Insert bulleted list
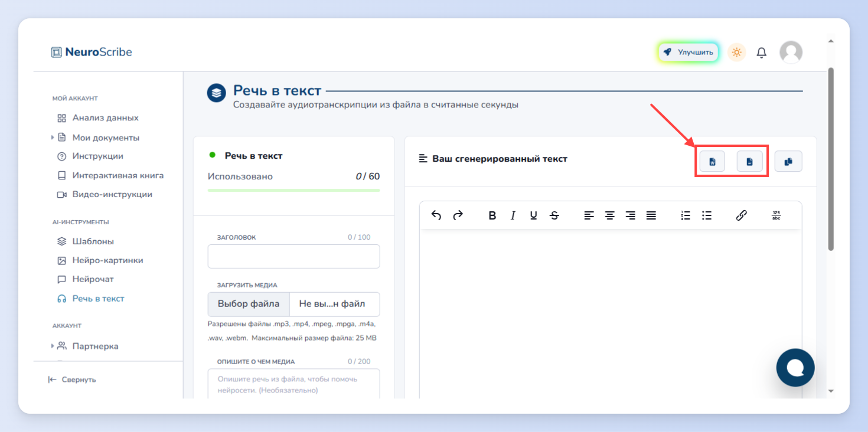 coord(706,215)
